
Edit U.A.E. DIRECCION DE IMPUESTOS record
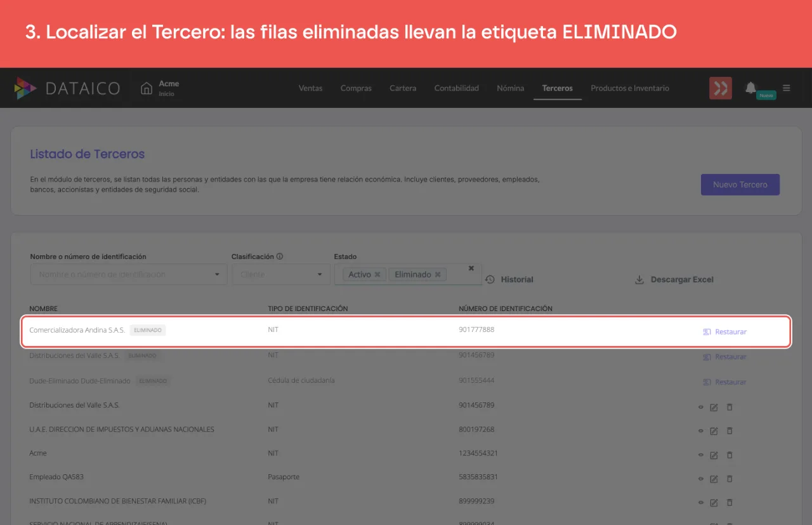(714, 431)
